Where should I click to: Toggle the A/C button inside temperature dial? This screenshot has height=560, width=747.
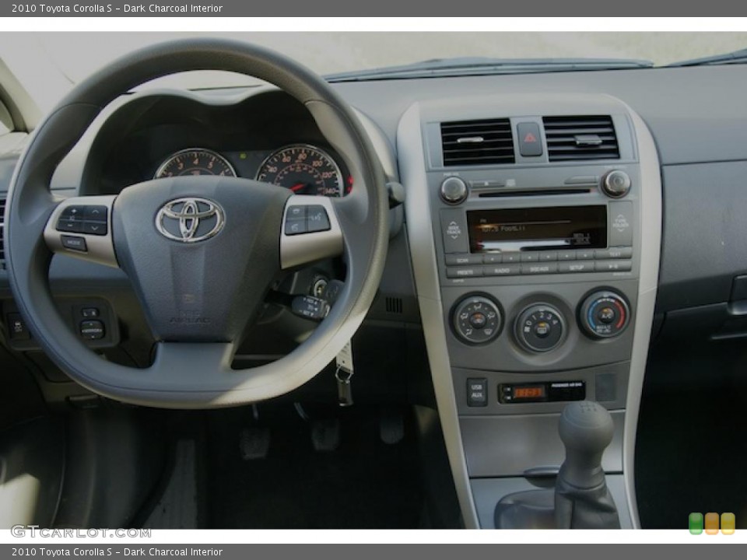(605, 314)
